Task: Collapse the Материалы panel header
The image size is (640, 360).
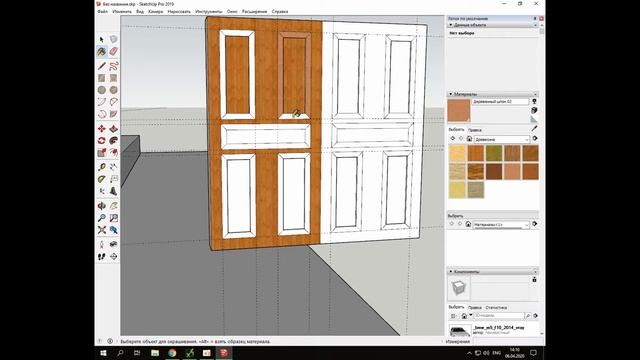Action: pyautogui.click(x=451, y=94)
